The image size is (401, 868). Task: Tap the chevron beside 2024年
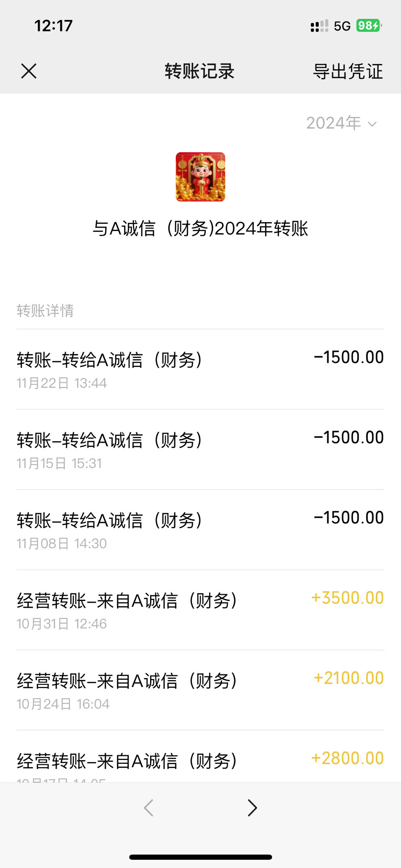click(372, 124)
